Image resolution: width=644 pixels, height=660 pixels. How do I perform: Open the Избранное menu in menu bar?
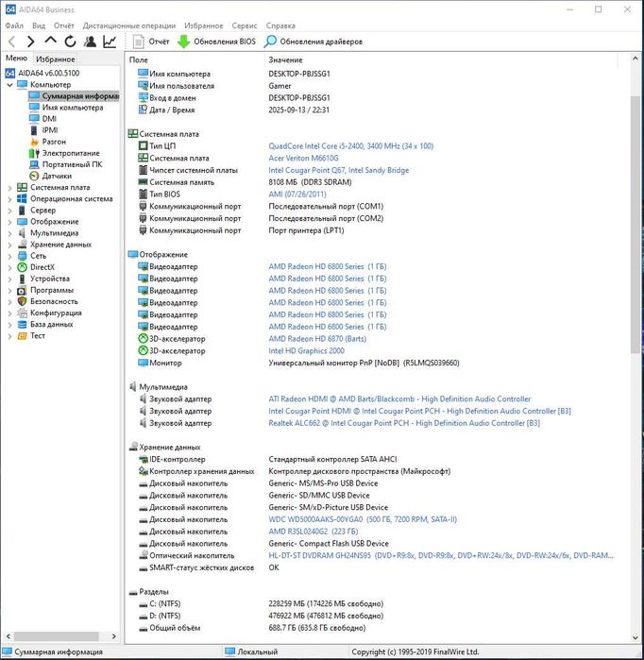[204, 25]
